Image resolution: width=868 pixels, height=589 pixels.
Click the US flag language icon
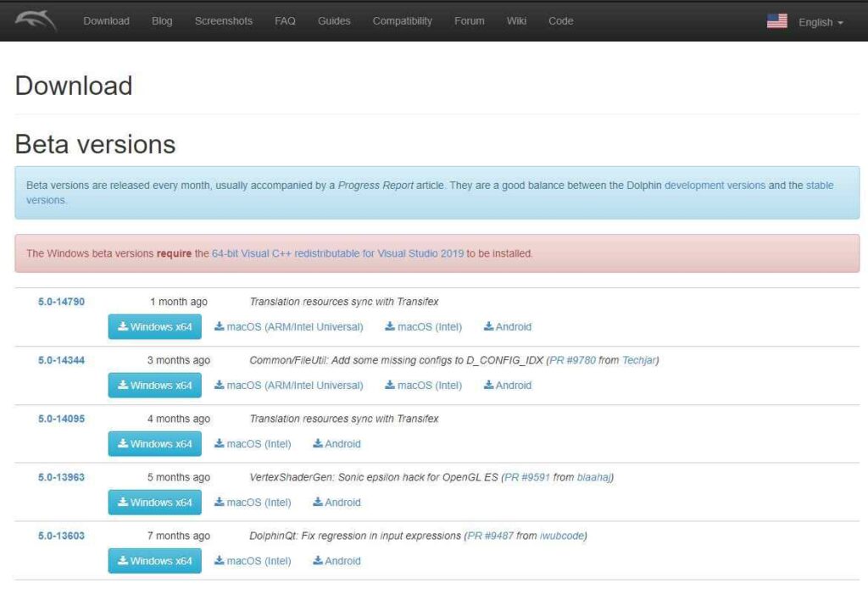click(x=776, y=21)
